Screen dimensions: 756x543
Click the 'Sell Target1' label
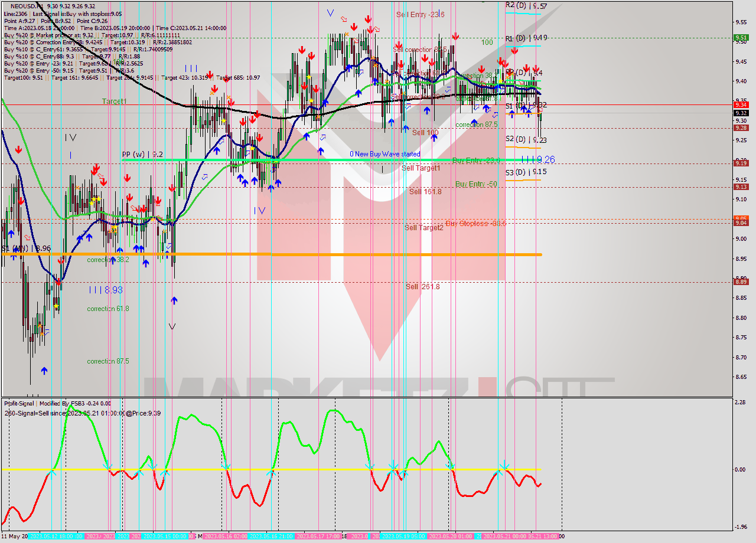[421, 168]
